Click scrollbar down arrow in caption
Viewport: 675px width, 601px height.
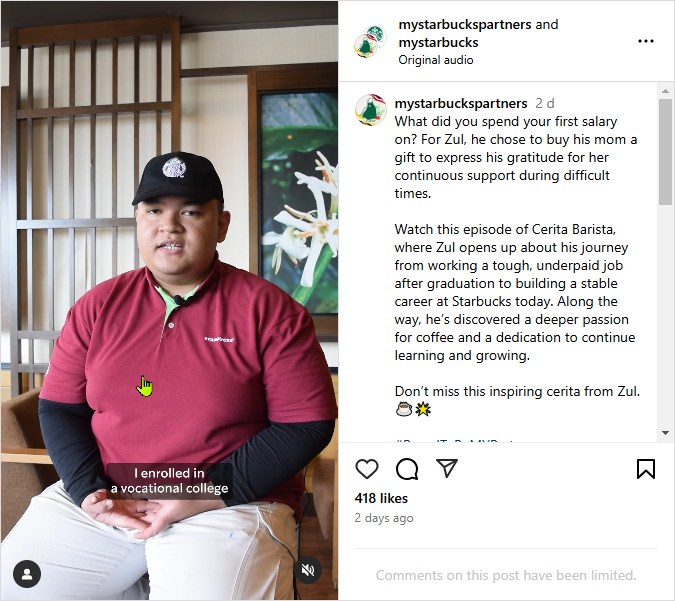click(666, 433)
